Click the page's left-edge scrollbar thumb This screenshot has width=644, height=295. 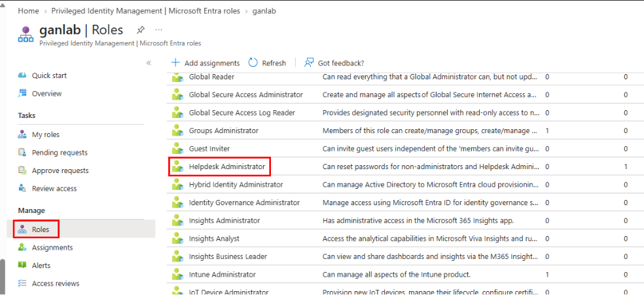click(x=3, y=277)
